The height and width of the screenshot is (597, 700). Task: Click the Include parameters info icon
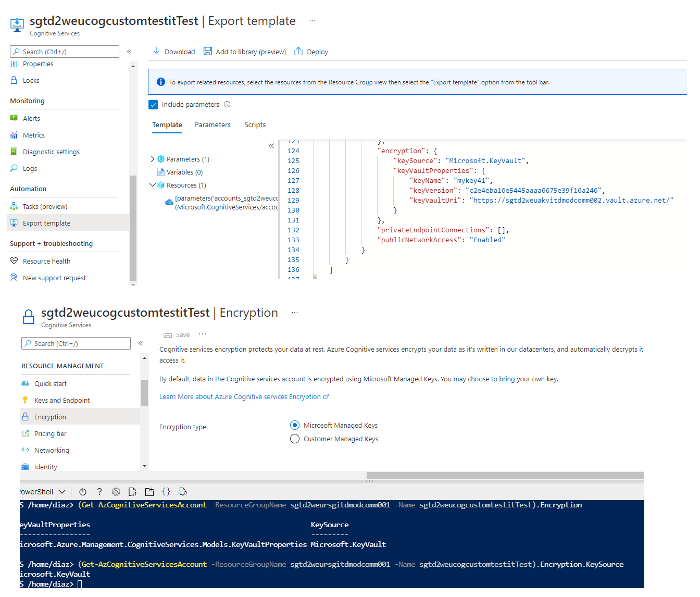227,104
